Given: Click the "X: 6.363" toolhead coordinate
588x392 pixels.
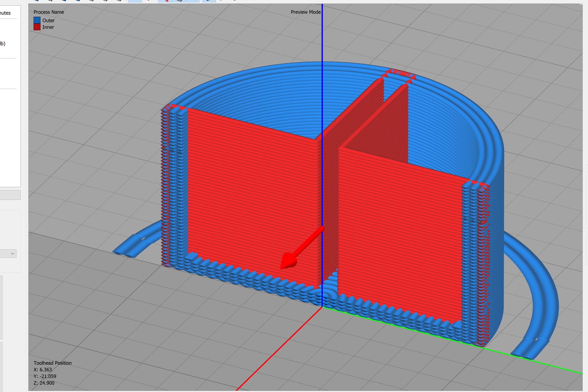Looking at the screenshot, I should (x=43, y=370).
